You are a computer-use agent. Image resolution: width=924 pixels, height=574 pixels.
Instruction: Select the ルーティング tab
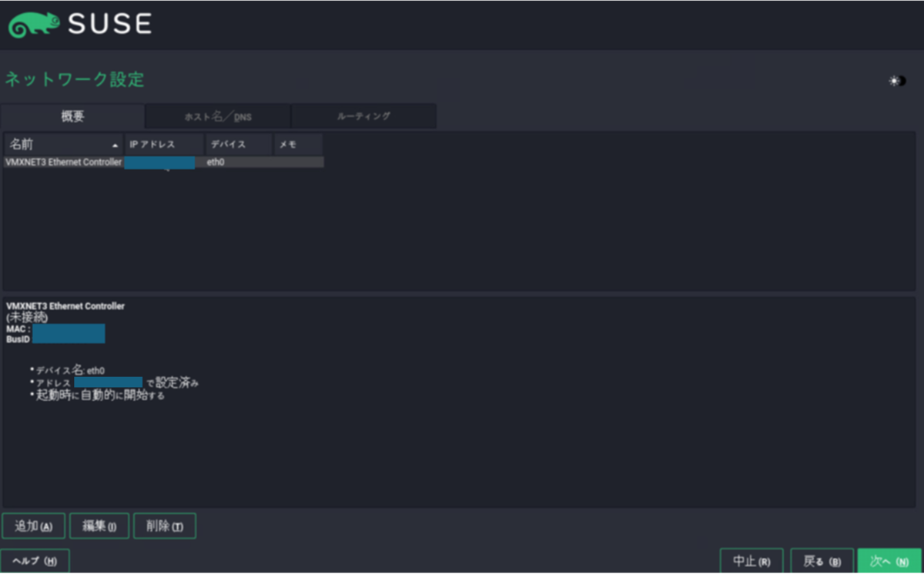click(x=363, y=116)
